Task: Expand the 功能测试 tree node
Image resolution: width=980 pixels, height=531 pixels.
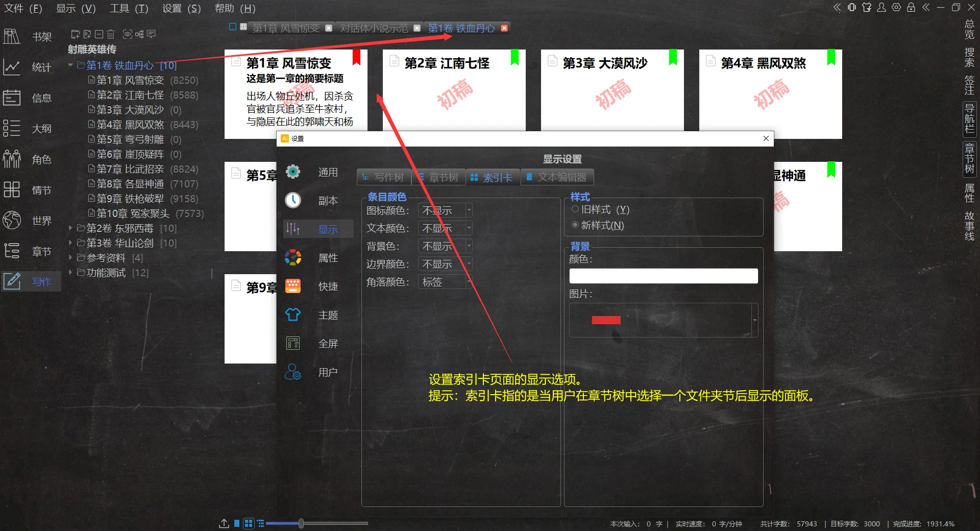Action: point(70,273)
